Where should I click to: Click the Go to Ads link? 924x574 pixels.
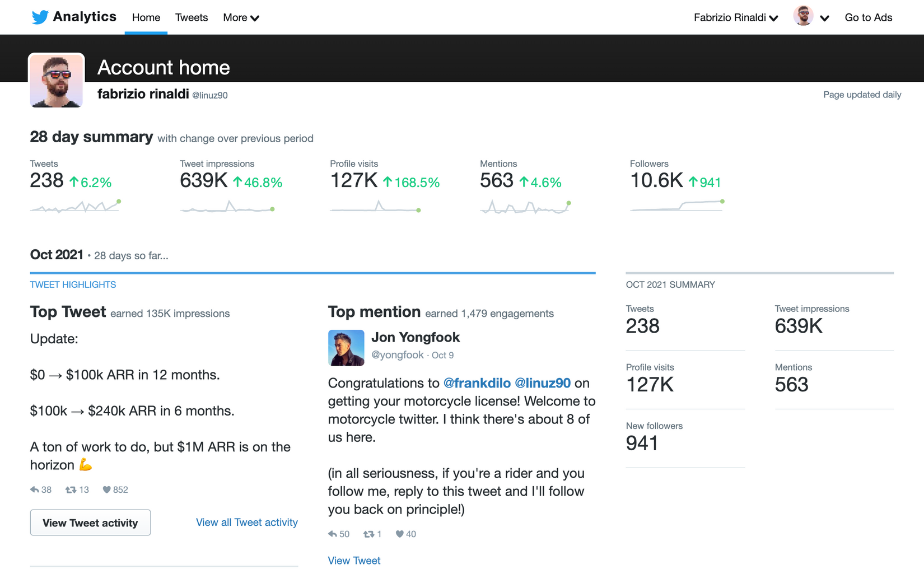click(868, 17)
